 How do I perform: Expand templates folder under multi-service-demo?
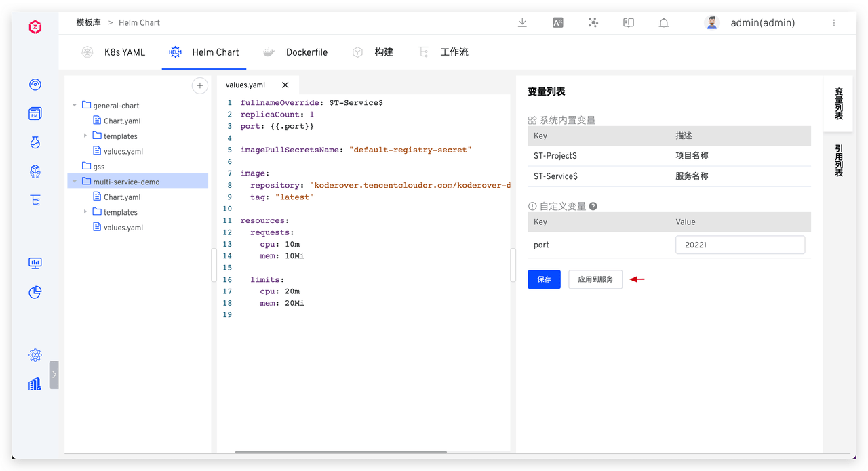pos(85,212)
